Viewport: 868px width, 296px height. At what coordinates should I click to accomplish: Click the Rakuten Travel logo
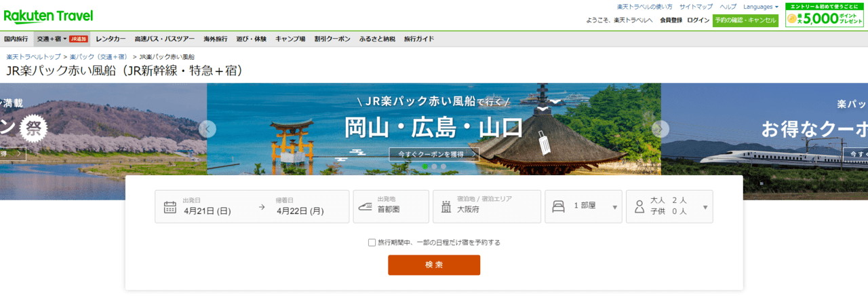point(48,16)
